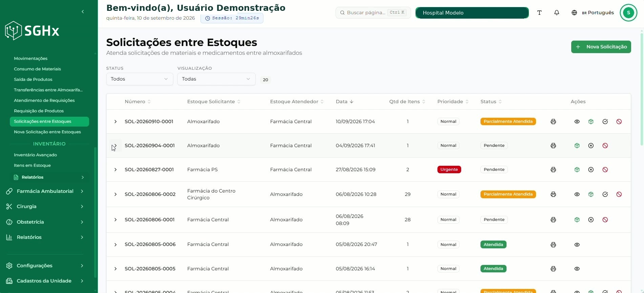
Task: View details of SOL-20260806-0002
Action: 577,194
